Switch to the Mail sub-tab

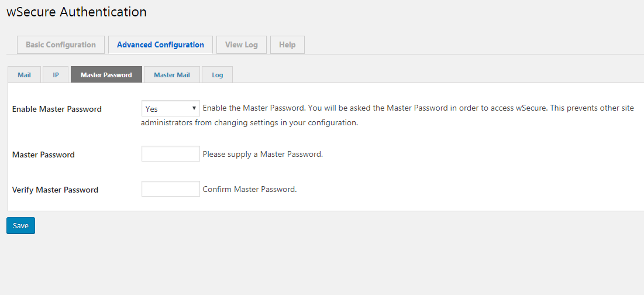click(x=24, y=75)
